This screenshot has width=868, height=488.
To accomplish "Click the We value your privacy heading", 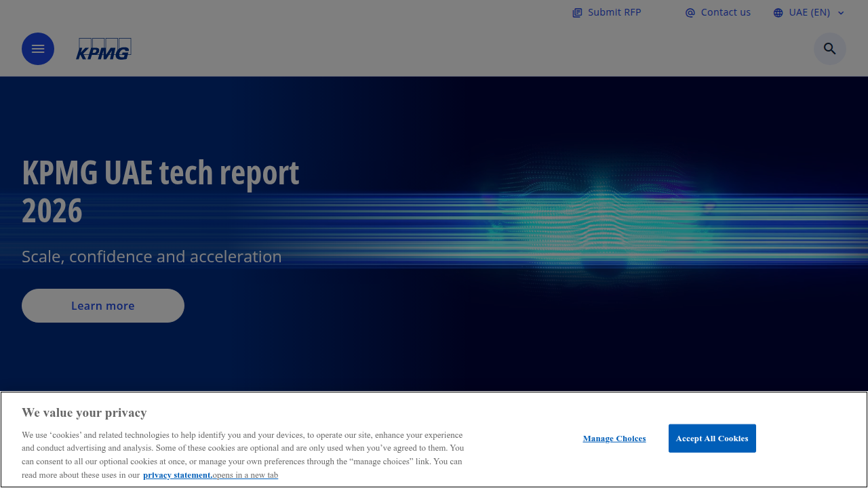I will tap(84, 413).
